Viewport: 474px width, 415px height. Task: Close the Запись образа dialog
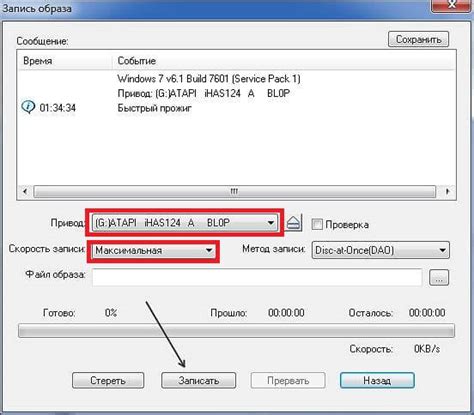point(452,5)
